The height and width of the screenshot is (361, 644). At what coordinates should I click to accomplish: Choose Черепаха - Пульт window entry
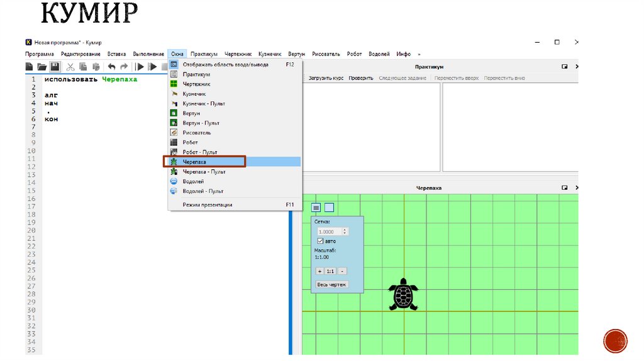[x=235, y=172]
